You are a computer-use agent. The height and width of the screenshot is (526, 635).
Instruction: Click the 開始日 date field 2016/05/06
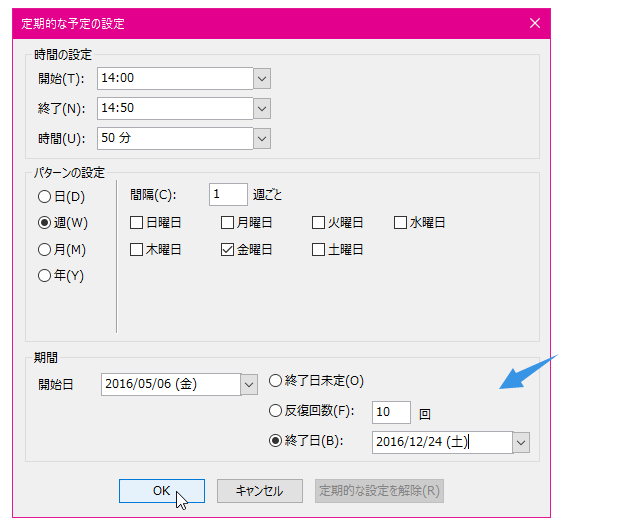[x=170, y=384]
